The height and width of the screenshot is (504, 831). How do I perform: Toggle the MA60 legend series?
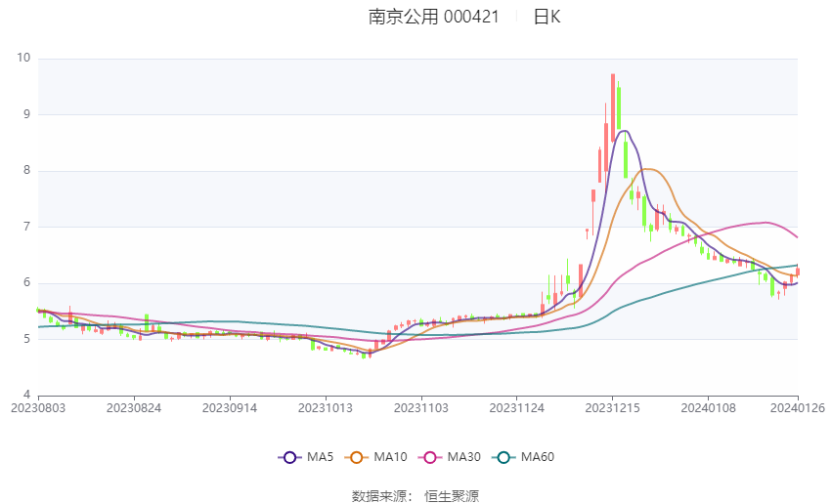(523, 457)
